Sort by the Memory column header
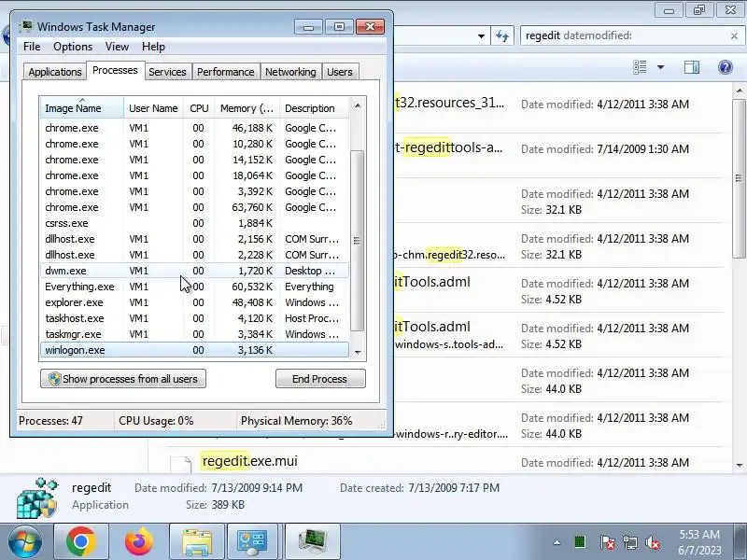This screenshot has width=747, height=560. pyautogui.click(x=247, y=108)
